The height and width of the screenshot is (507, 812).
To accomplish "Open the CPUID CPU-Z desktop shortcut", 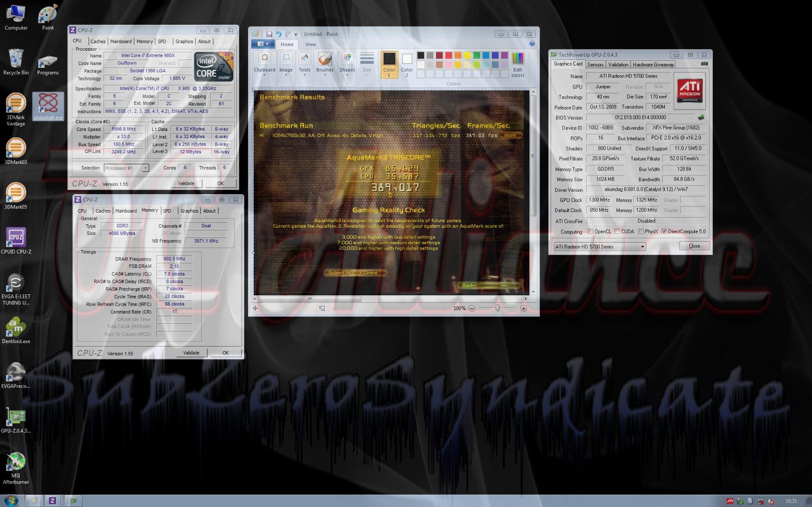I will pos(16,240).
